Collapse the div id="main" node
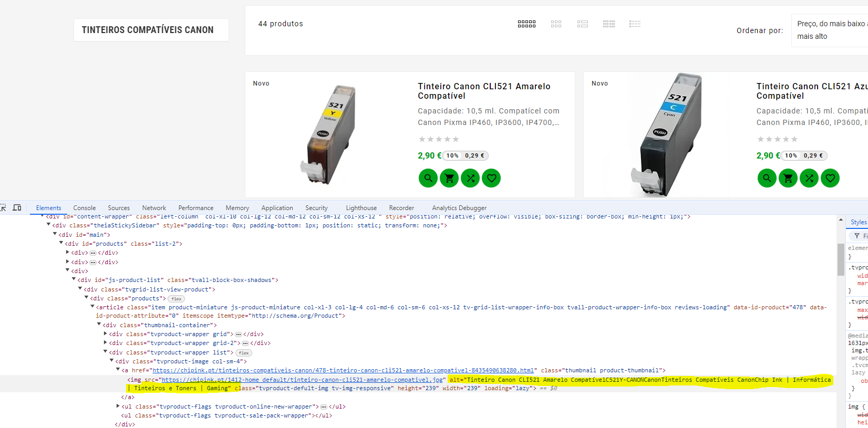Viewport: 868px width, 428px height. click(x=55, y=235)
